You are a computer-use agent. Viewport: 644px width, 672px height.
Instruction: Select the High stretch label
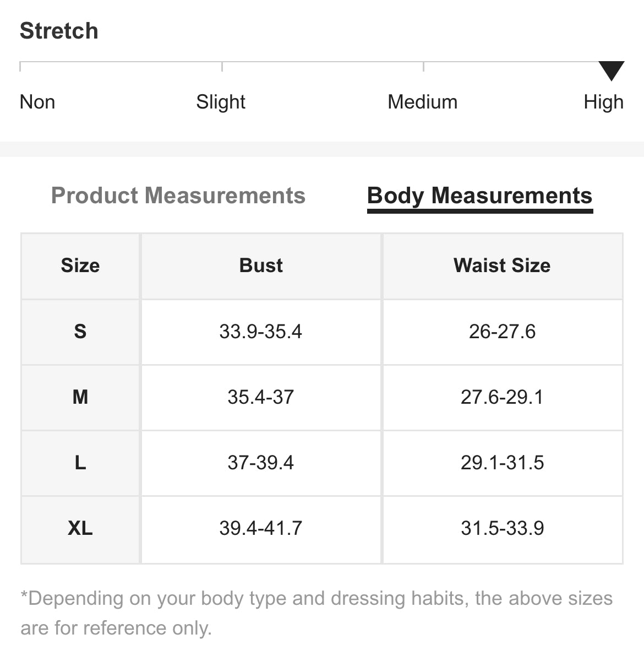pyautogui.click(x=604, y=102)
